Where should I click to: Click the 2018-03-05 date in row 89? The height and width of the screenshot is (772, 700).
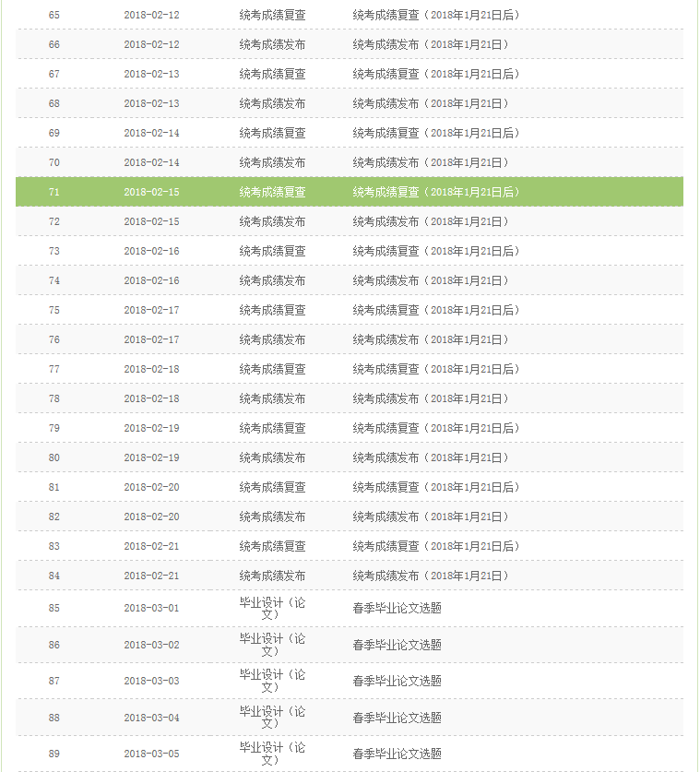(151, 754)
